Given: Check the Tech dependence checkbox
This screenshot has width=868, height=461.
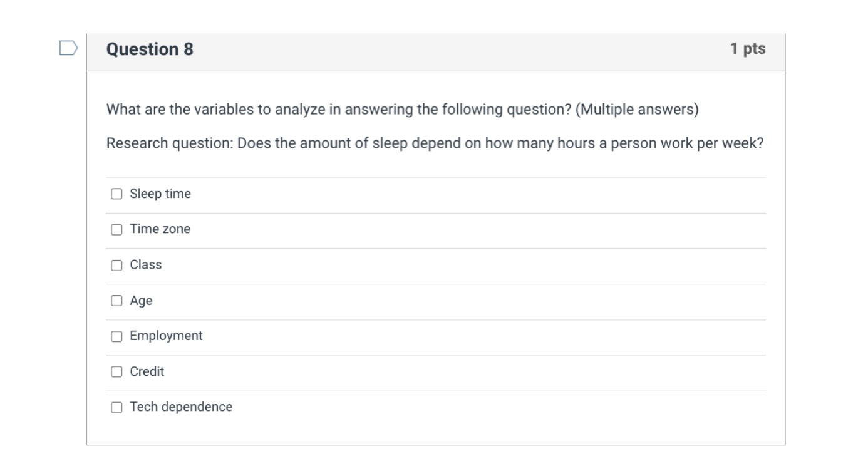Looking at the screenshot, I should (117, 407).
